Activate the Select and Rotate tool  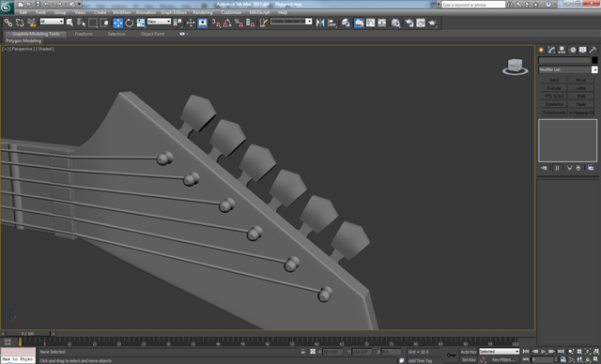(x=130, y=23)
